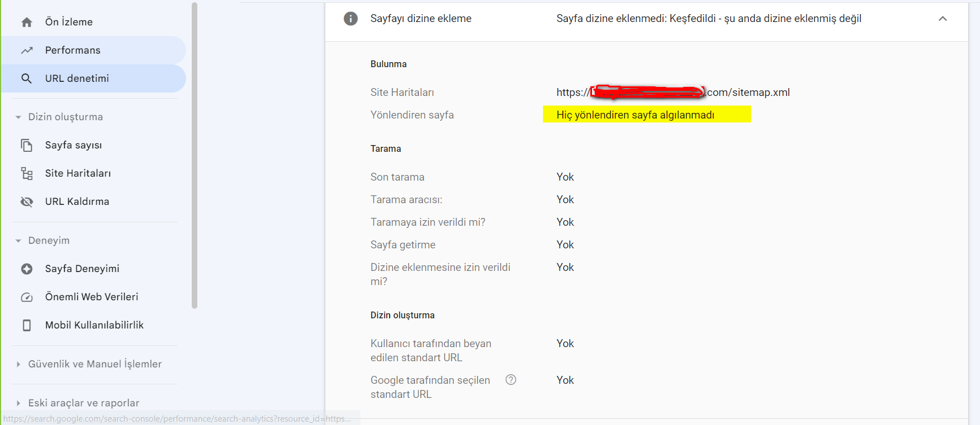The width and height of the screenshot is (980, 425).
Task: Open Mobil Kullanılabilirlik report
Action: tap(93, 325)
